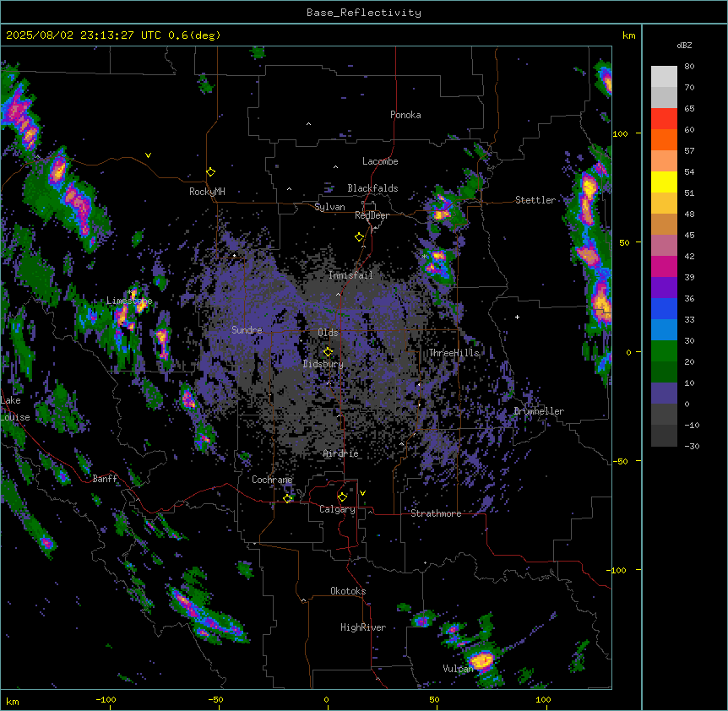Viewport: 728px width, 711px height.
Task: Click the Strathmore label
Action: [436, 513]
